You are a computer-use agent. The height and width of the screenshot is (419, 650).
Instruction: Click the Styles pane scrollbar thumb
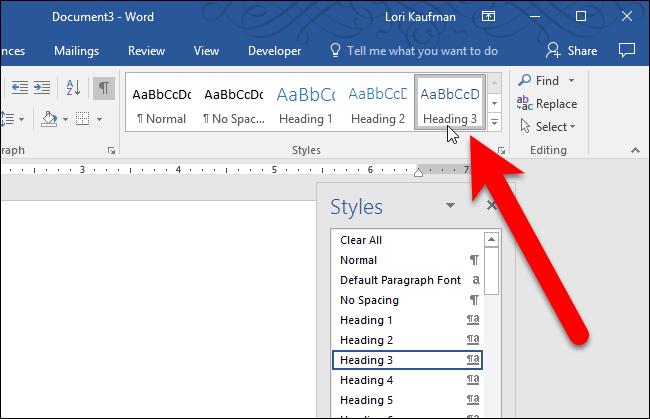(491, 271)
